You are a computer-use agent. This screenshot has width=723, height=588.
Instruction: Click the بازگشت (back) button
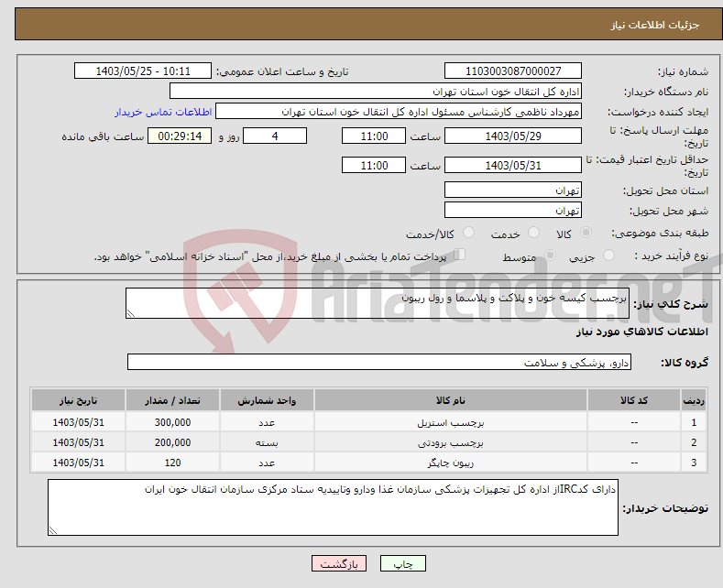(x=339, y=563)
